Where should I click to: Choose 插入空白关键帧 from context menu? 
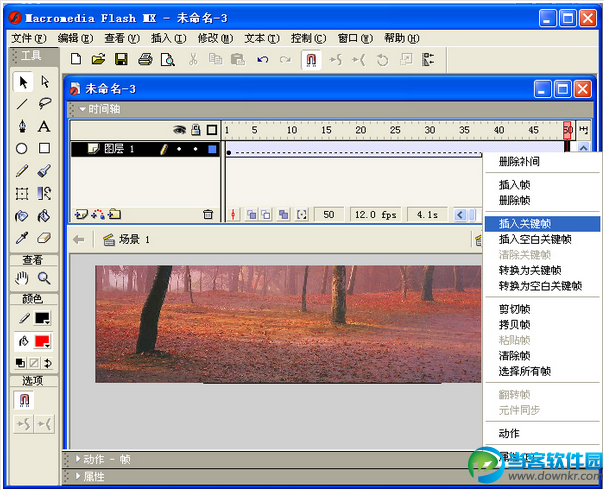[542, 239]
